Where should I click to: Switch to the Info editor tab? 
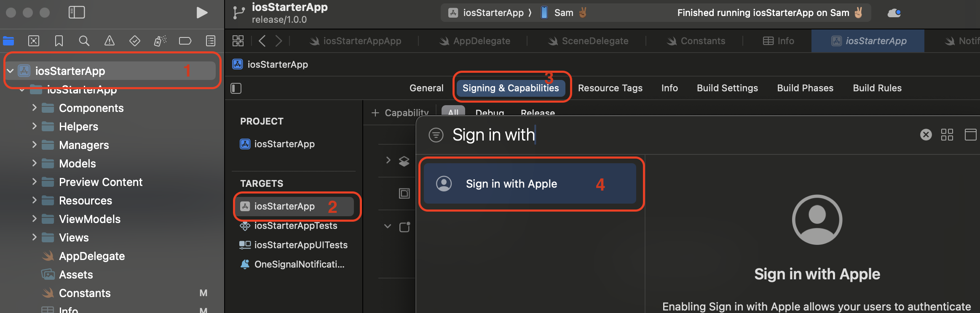pos(779,41)
